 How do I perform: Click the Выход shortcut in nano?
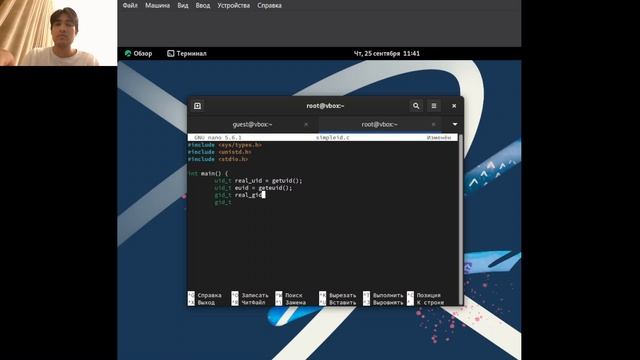[202, 302]
